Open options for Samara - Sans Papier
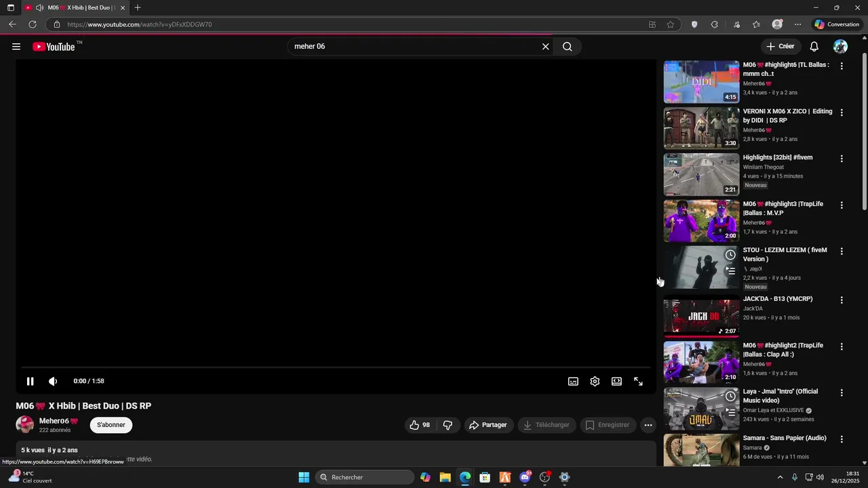The image size is (868, 488). click(842, 439)
